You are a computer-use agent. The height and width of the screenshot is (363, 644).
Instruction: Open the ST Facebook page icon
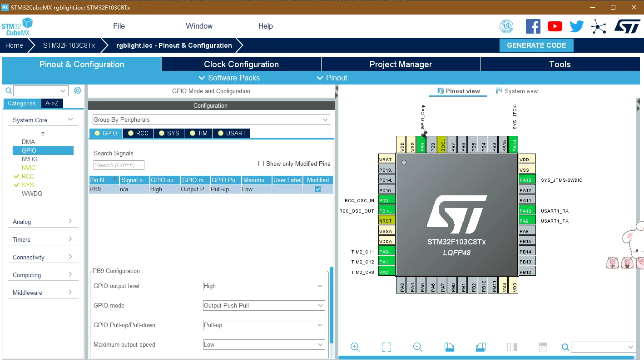(x=533, y=26)
